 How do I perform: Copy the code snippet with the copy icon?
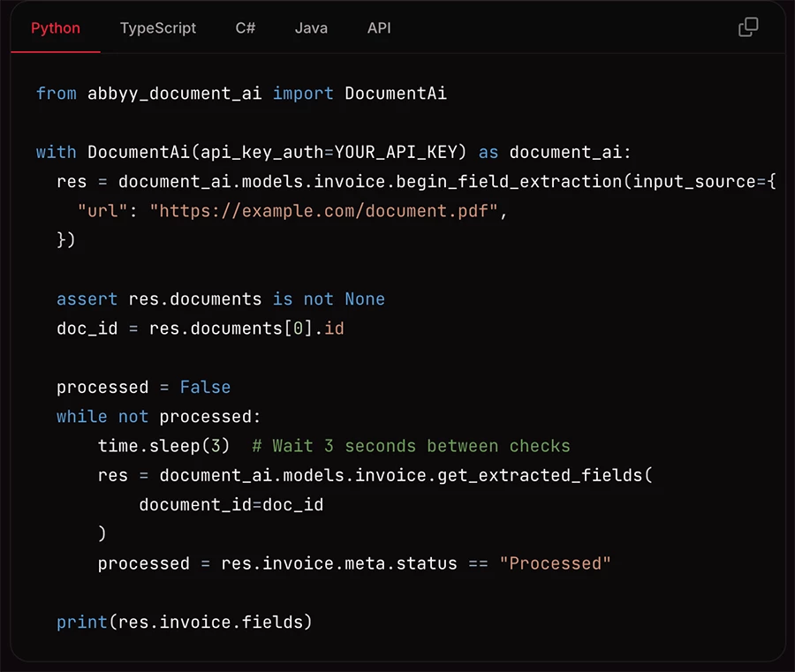[x=748, y=27]
